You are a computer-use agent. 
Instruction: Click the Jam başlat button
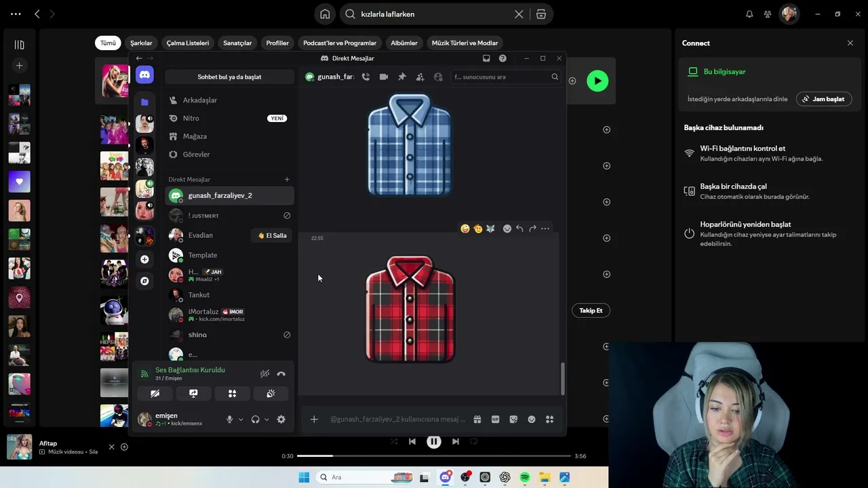click(x=824, y=99)
